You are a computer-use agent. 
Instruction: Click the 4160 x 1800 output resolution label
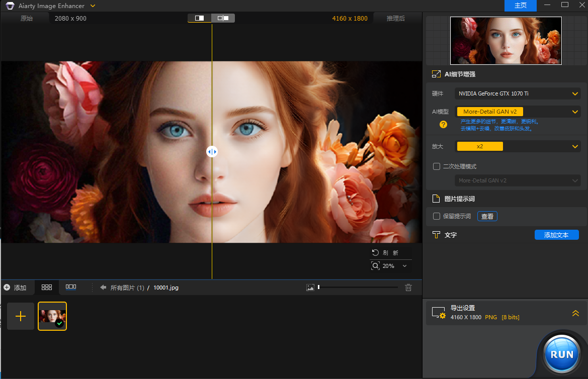350,19
